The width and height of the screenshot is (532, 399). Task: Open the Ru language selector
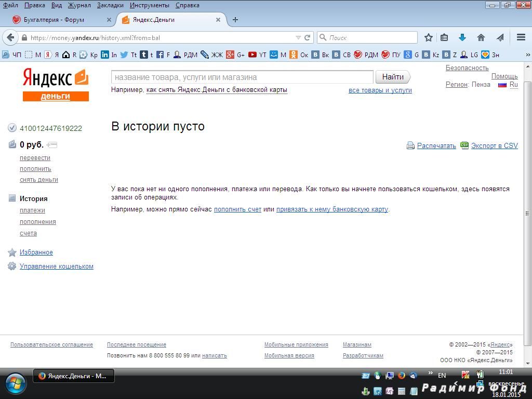click(x=514, y=85)
